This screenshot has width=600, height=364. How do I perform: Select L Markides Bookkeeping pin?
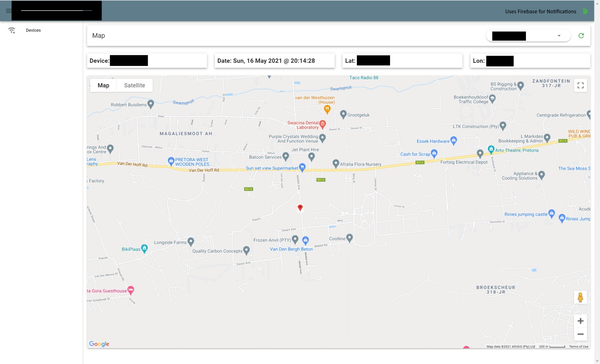click(547, 138)
